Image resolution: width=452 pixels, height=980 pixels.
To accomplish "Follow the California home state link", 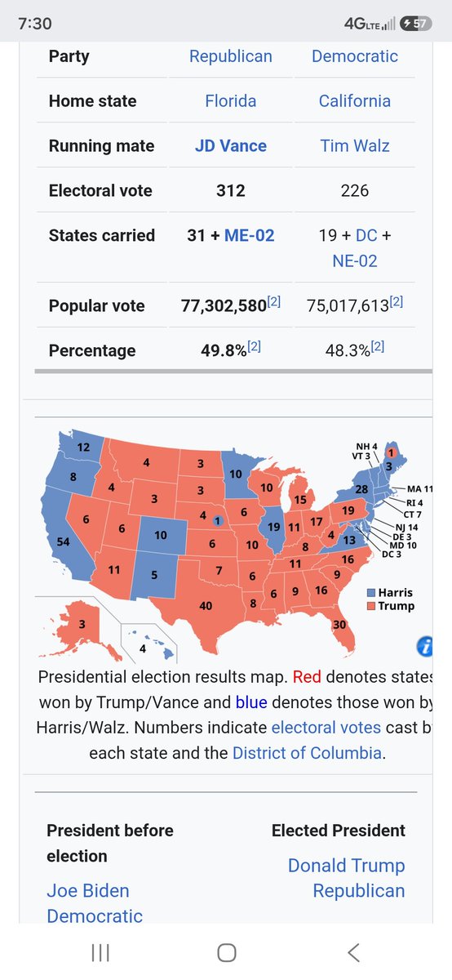I will click(x=355, y=101).
